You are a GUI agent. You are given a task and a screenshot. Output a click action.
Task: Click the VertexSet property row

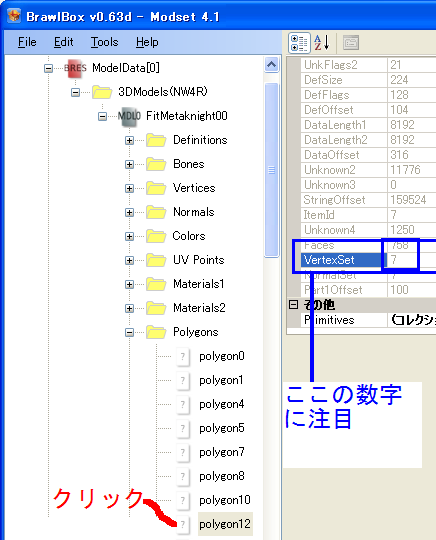[x=368, y=260]
